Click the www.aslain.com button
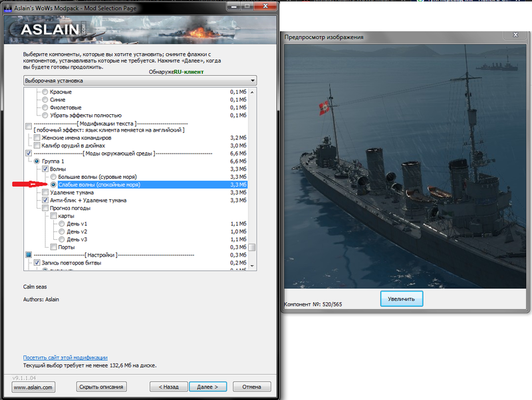Image resolution: width=532 pixels, height=400 pixels. coord(33,386)
